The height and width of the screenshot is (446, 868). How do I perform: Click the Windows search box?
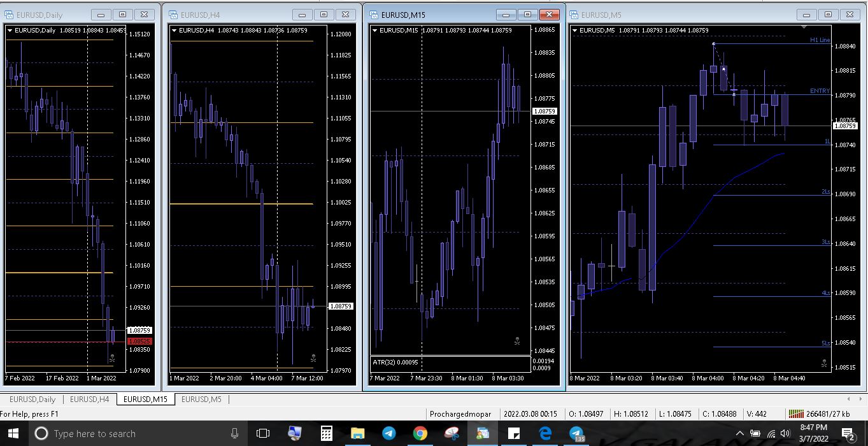coord(127,433)
